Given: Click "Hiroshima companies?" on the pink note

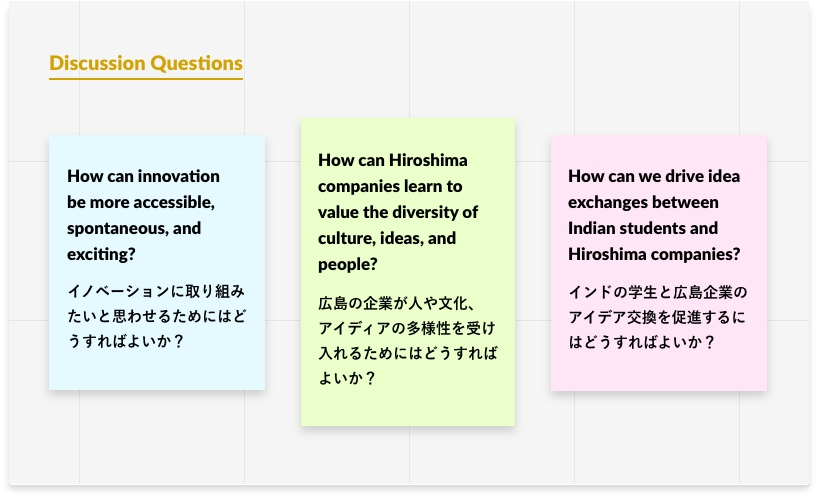Looking at the screenshot, I should pos(654,254).
